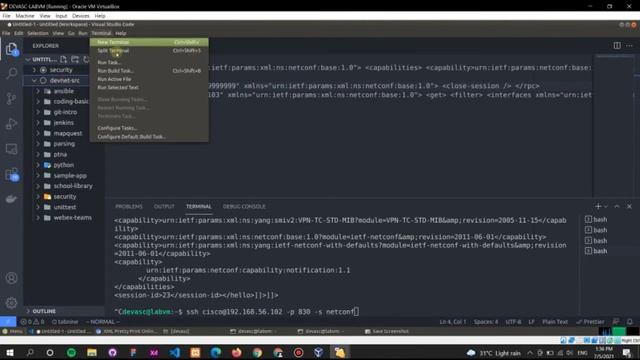This screenshot has width=640, height=360.
Task: Click New File icon in Explorer header
Action: [63, 59]
